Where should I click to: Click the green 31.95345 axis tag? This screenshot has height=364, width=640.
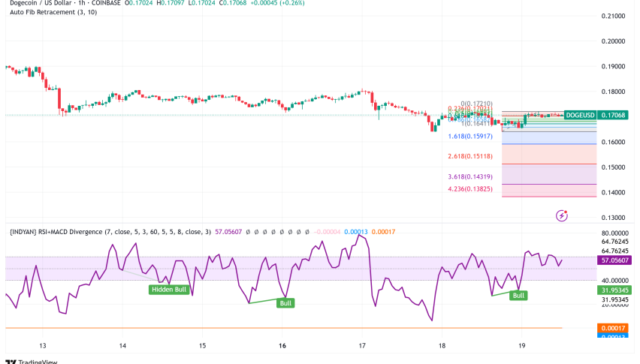tap(614, 290)
